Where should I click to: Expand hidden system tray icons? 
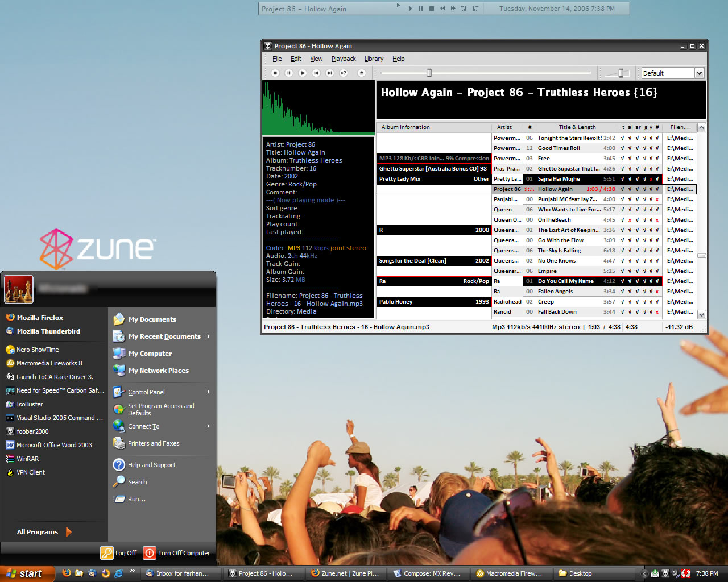(645, 574)
